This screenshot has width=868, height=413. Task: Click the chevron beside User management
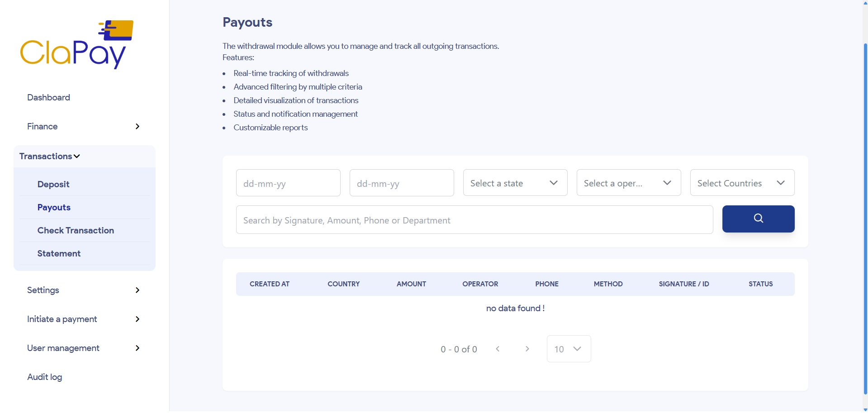tap(137, 348)
